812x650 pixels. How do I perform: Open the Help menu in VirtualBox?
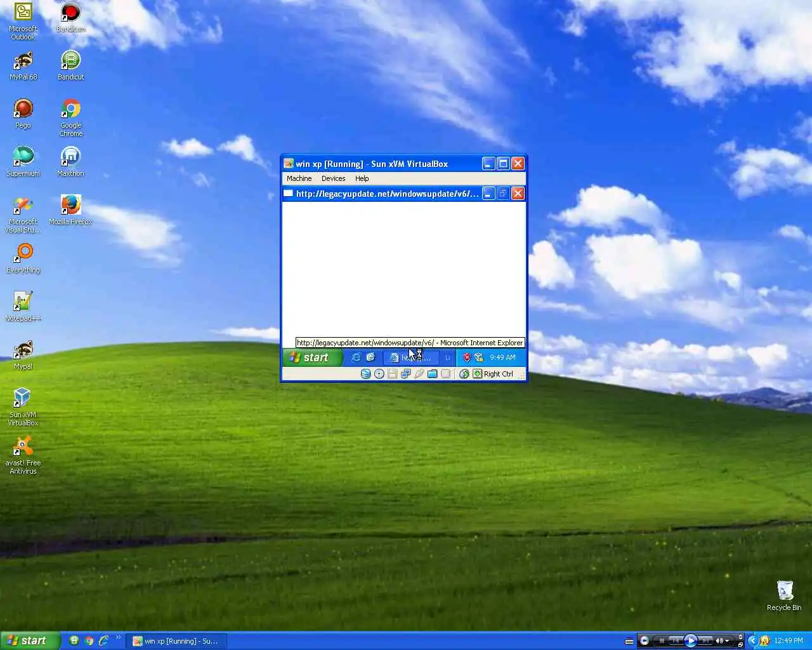(x=362, y=178)
